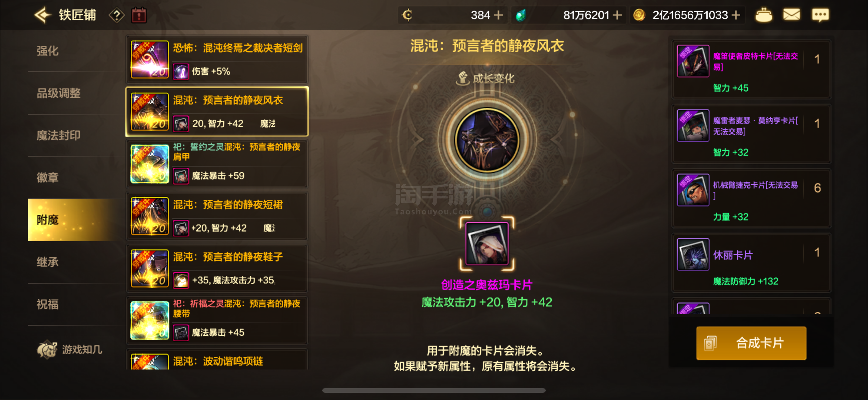The width and height of the screenshot is (868, 400).
Task: Open the red calendar event icon
Action: (139, 15)
